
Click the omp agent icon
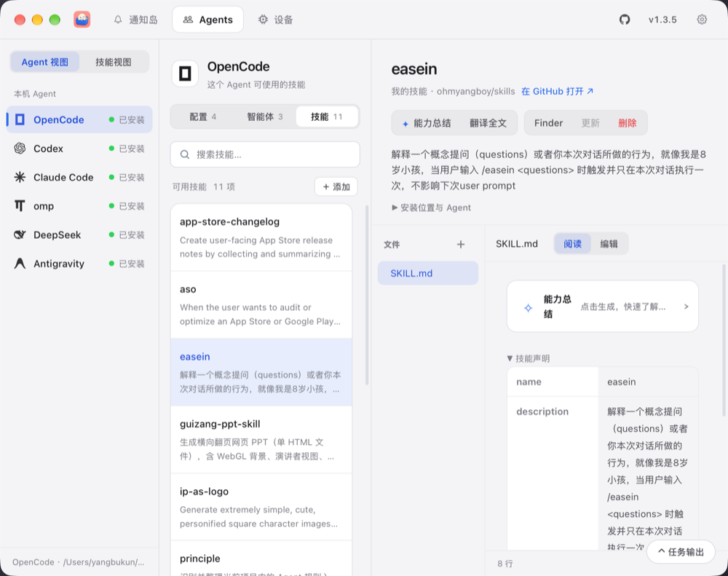(20, 206)
